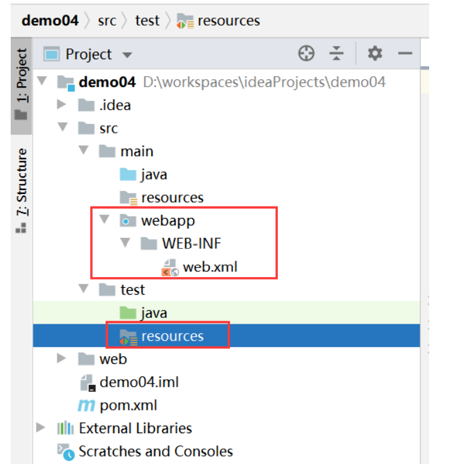Select the web folder label
Viewport: 455px width, 476px height.
(x=113, y=360)
